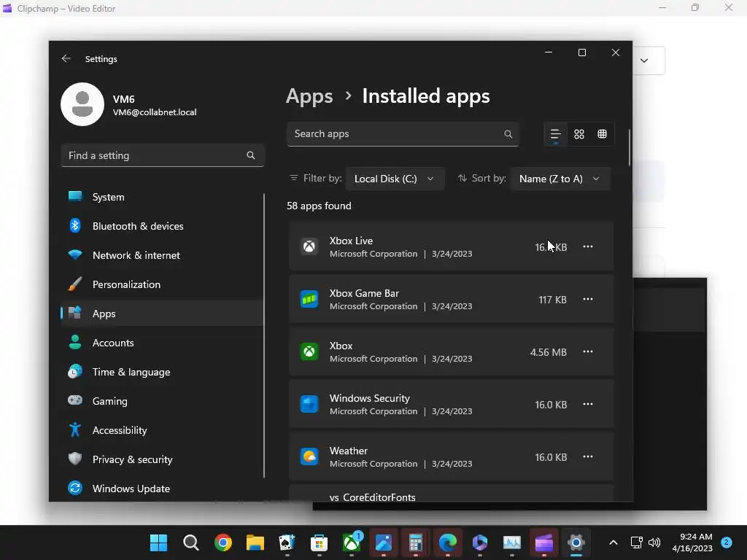Click the Xbox Live app name
Image resolution: width=747 pixels, height=560 pixels.
click(351, 241)
